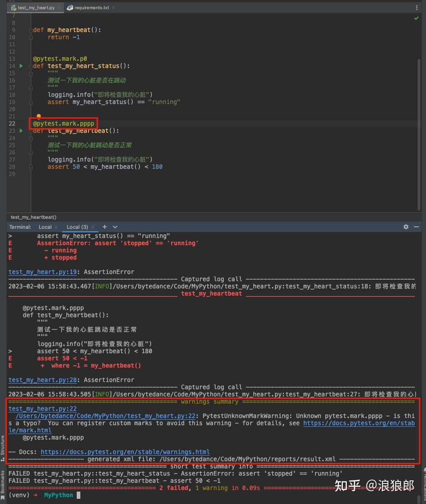Jump to test_my_heart.py:19 via the error link
Image resolution: width=426 pixels, height=504 pixels.
pos(42,272)
